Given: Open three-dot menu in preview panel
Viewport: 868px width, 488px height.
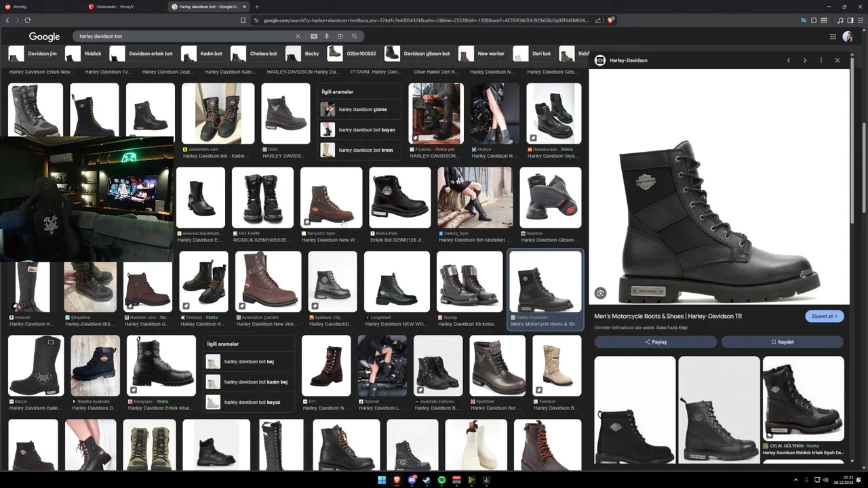Looking at the screenshot, I should 821,60.
